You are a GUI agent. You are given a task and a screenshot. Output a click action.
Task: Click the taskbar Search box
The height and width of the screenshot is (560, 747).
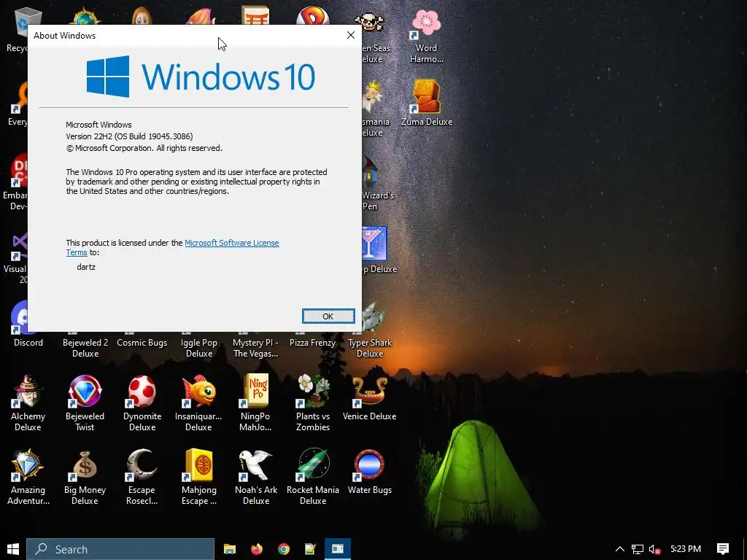click(120, 549)
